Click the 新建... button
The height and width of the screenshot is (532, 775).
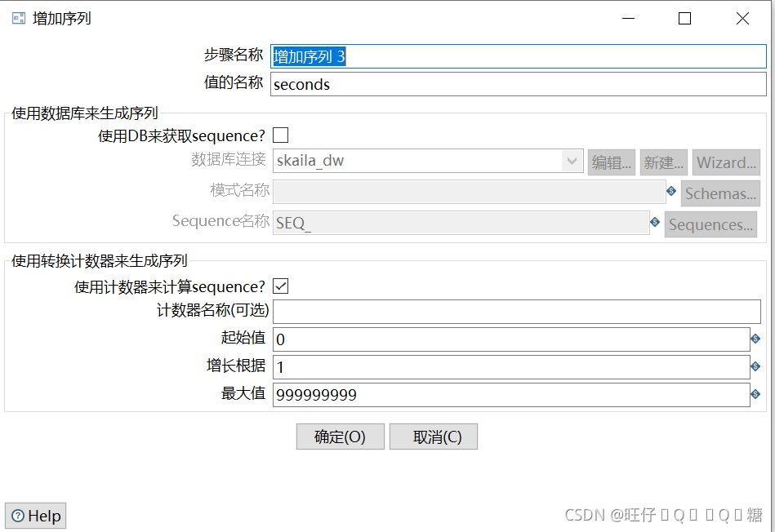(x=664, y=162)
